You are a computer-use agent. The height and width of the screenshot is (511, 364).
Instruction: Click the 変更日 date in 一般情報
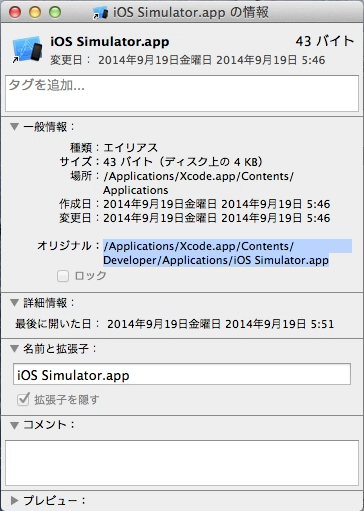(x=217, y=218)
